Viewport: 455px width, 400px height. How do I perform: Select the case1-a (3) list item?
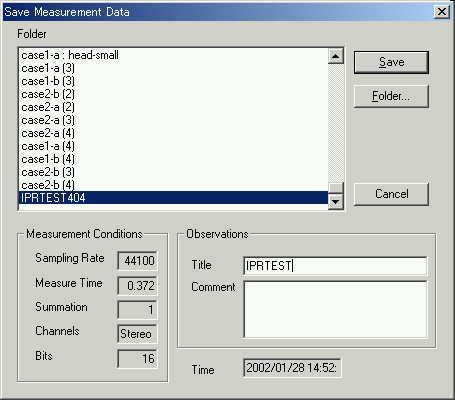[x=173, y=68]
